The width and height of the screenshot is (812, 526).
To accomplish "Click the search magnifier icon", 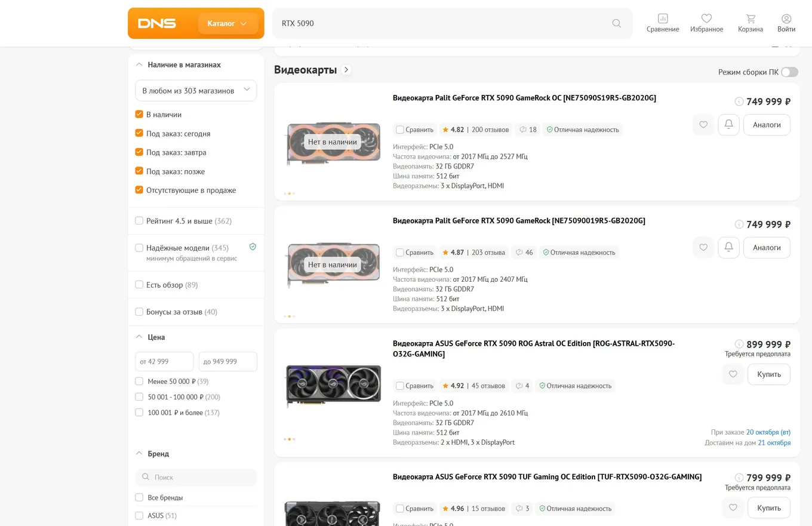I will coord(617,23).
